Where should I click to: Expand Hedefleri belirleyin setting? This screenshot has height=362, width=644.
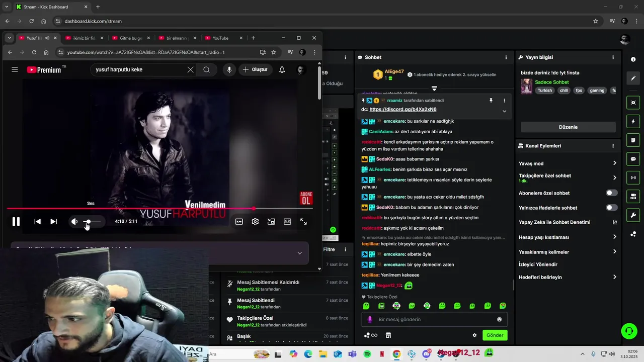coord(568,277)
